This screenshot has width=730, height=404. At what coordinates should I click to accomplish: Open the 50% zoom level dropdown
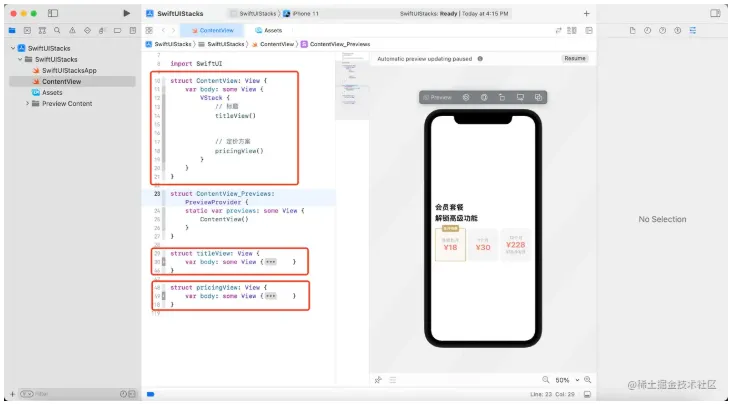[567, 380]
